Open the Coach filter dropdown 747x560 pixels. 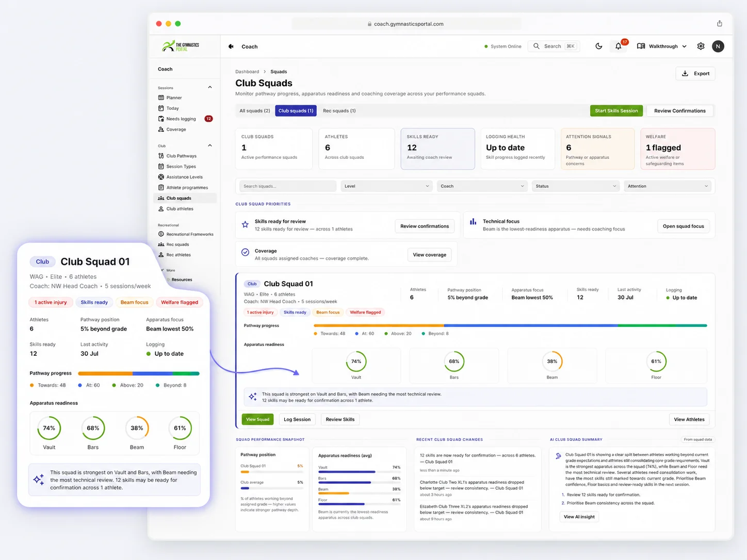[x=482, y=186]
